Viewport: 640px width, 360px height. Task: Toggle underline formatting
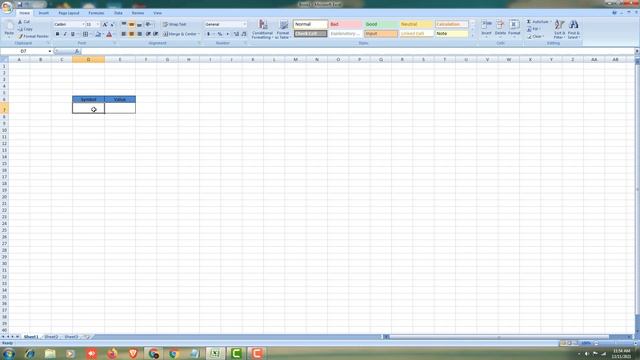click(73, 34)
